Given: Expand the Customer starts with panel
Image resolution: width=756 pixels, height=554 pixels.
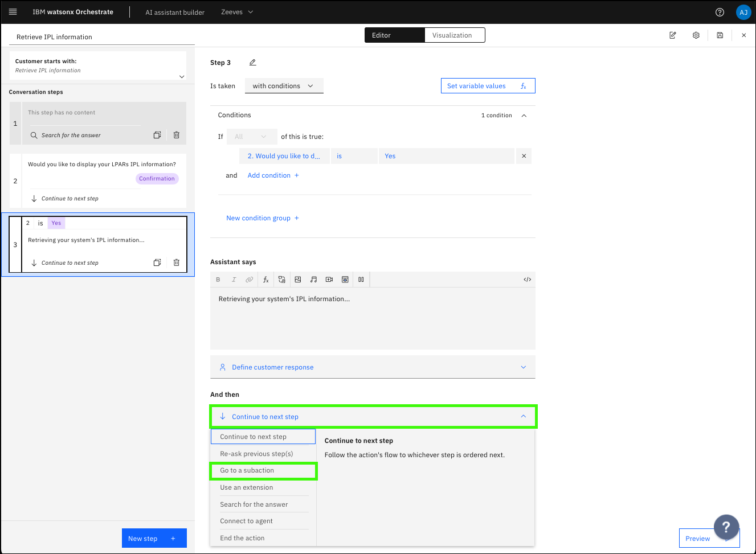Looking at the screenshot, I should [182, 76].
